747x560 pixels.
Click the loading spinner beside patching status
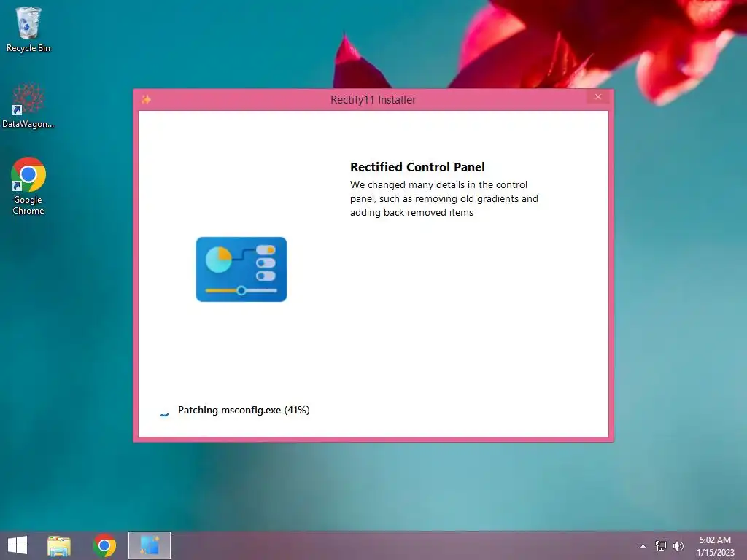click(164, 413)
